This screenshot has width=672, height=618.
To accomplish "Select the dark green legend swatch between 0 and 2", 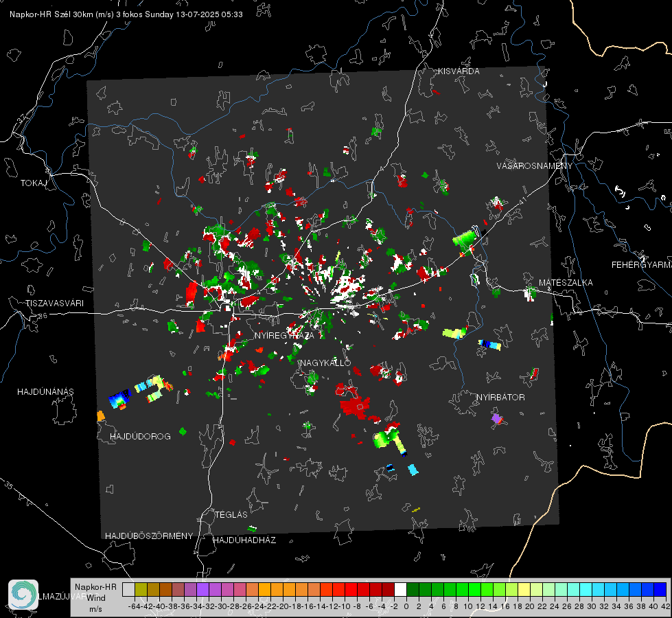I will coord(413,589).
